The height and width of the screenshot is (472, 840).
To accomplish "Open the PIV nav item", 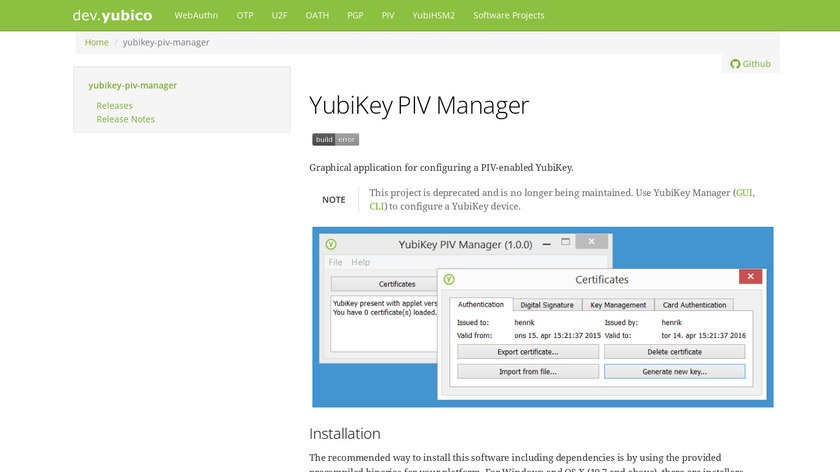I will pos(388,16).
